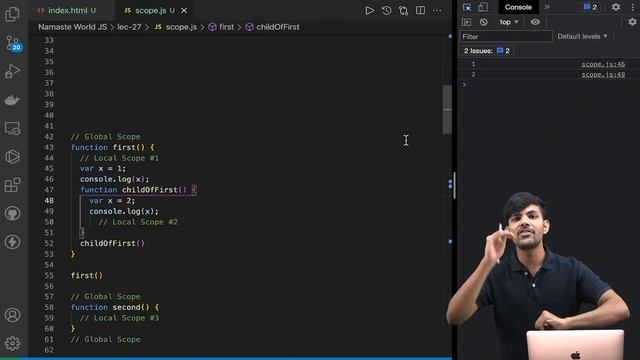Click Namaste World JS breadcrumb
This screenshot has height=360, width=640.
pos(72,27)
